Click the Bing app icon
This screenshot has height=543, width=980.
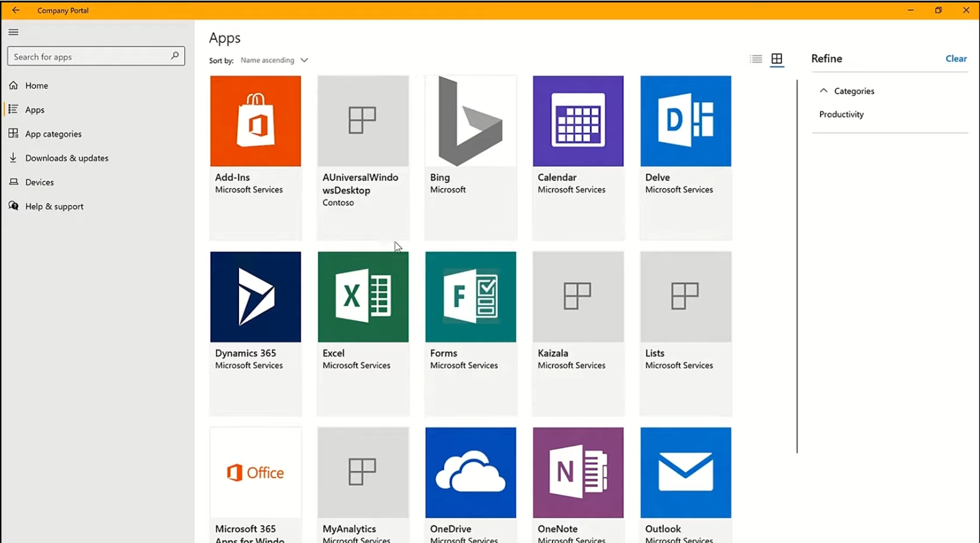coord(470,121)
